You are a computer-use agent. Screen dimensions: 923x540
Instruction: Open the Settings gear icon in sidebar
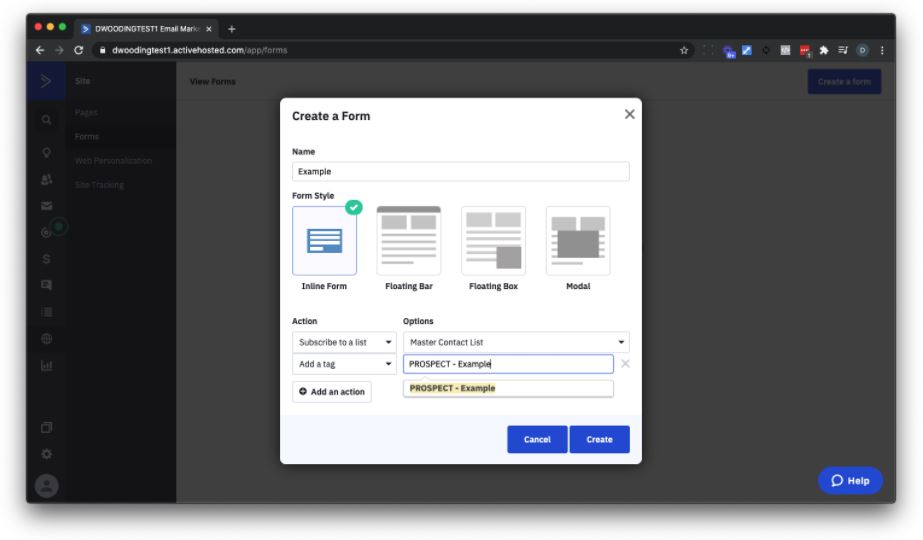point(47,453)
